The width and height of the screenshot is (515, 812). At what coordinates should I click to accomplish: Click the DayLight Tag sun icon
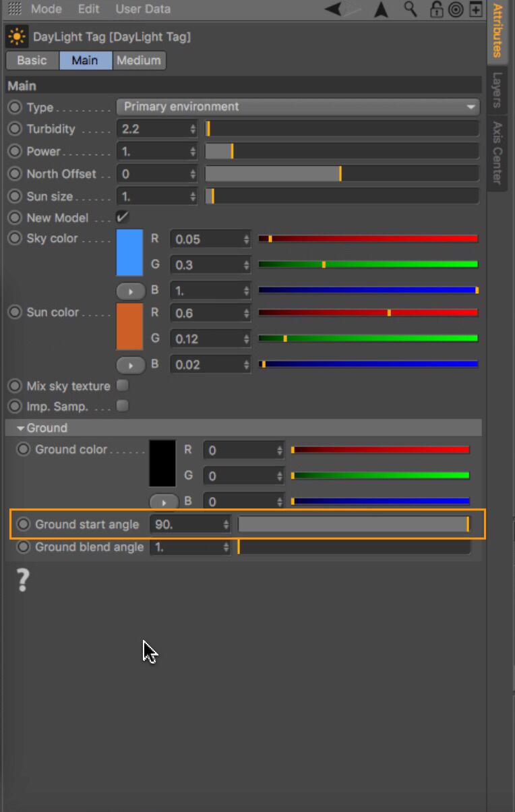point(18,37)
